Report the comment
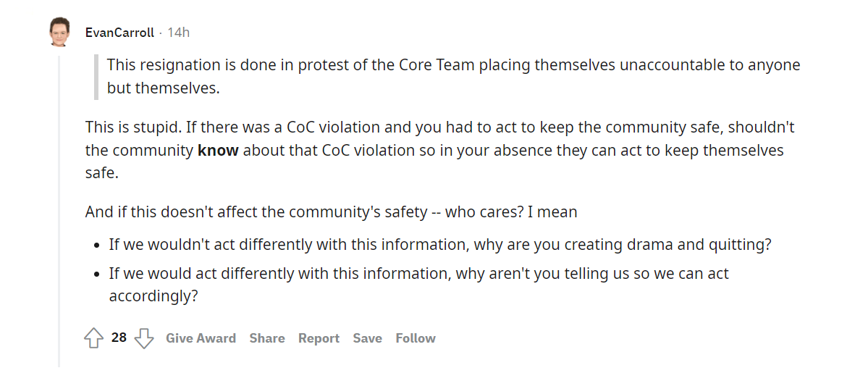 click(319, 338)
